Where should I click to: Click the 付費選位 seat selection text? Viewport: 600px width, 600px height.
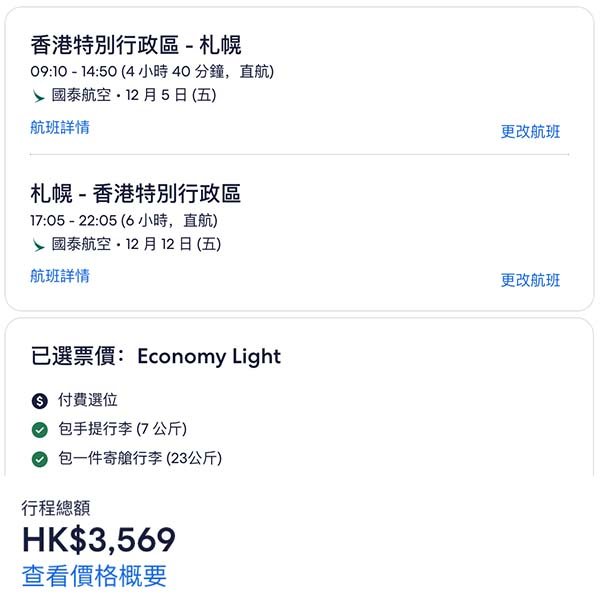tap(88, 401)
